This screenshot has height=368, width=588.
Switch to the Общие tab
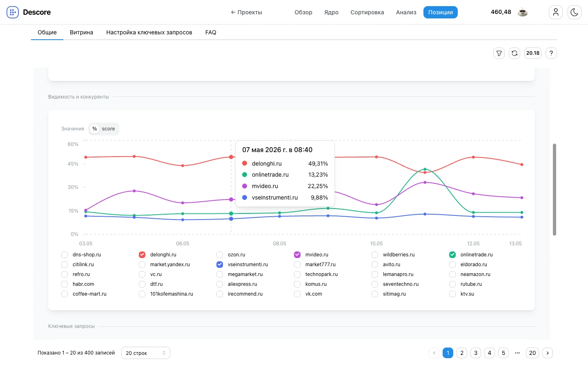[47, 32]
